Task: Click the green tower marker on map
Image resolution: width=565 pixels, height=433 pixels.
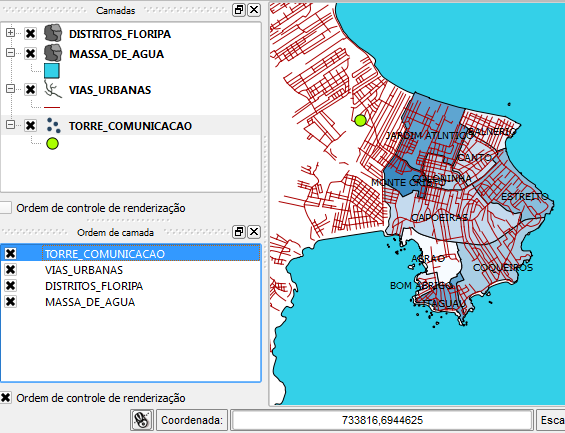Action: (x=360, y=120)
